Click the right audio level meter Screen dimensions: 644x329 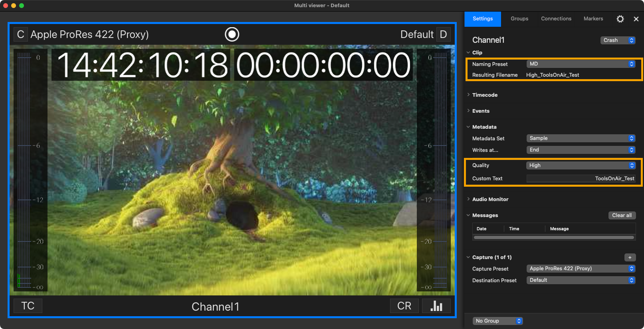pyautogui.click(x=434, y=170)
